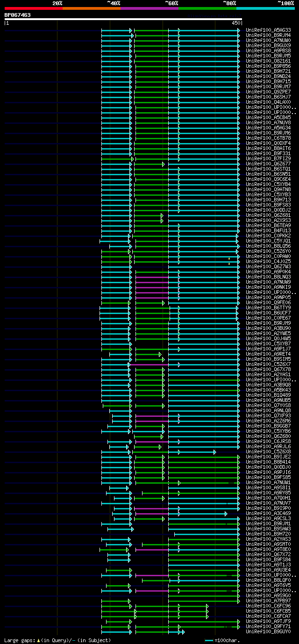
Task: Select the label 'UniRef100_B9GGB7'
Action: pyautogui.click(x=268, y=426)
